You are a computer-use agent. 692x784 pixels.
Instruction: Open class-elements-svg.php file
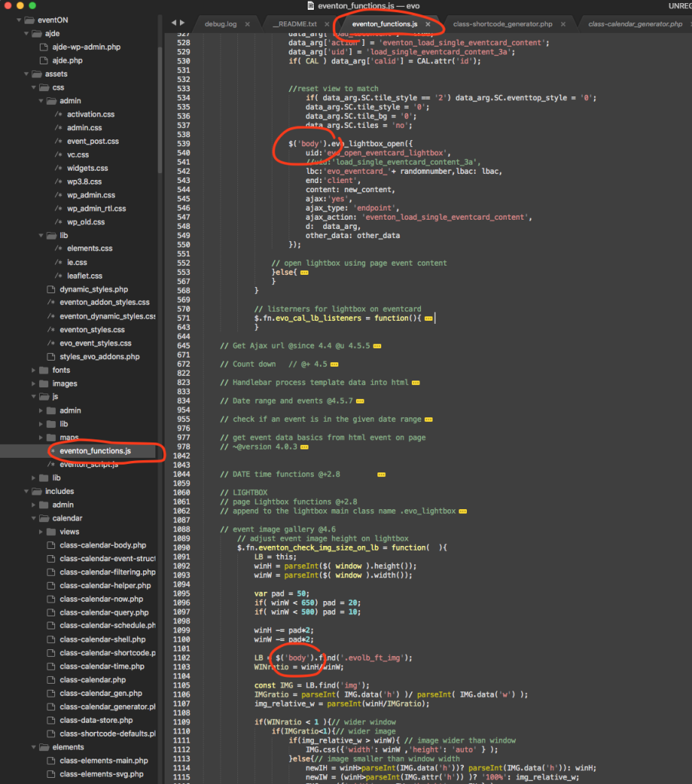pyautogui.click(x=101, y=775)
